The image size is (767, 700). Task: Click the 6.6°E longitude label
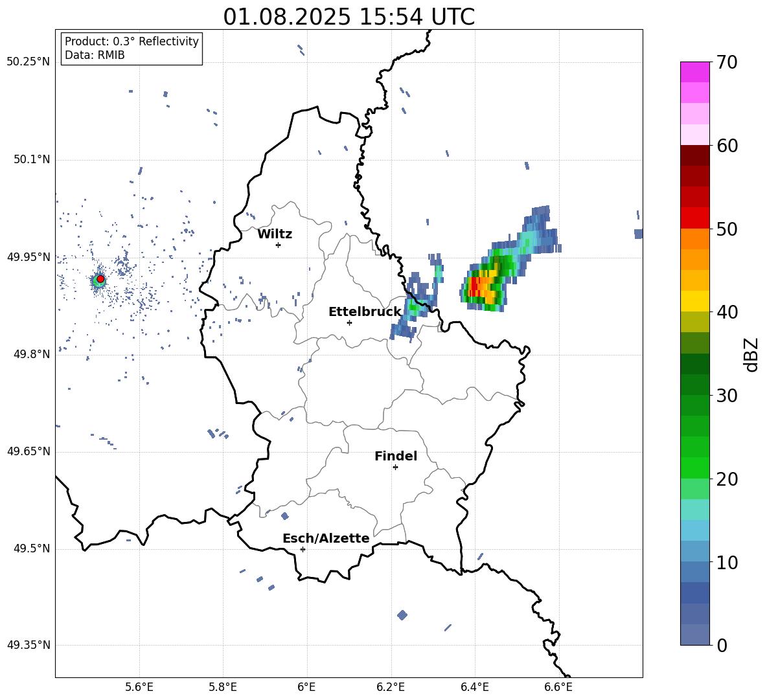(x=558, y=687)
